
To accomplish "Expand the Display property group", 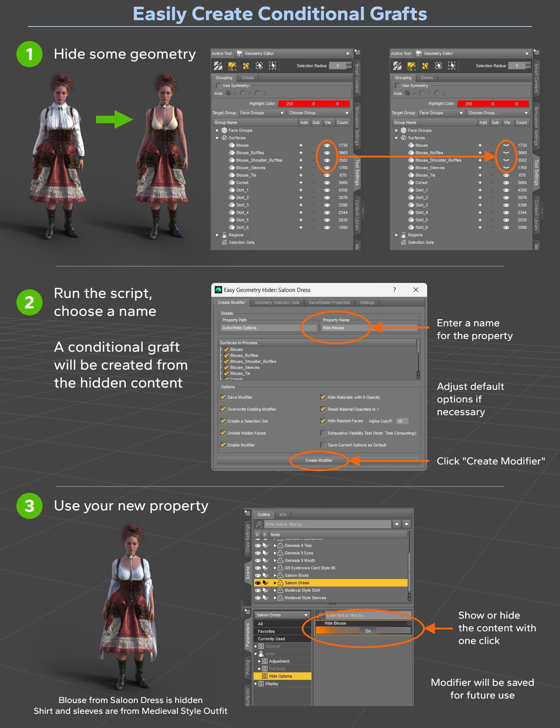I will click(x=256, y=684).
